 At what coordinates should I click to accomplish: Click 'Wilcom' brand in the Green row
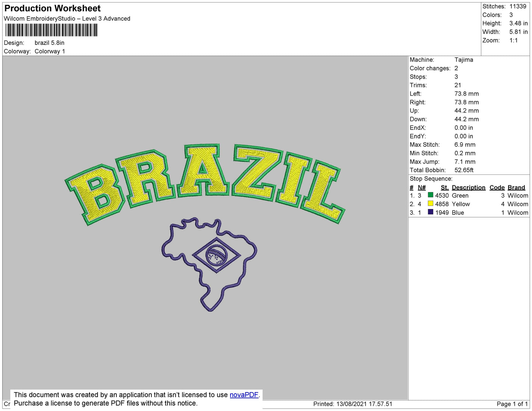tap(518, 195)
